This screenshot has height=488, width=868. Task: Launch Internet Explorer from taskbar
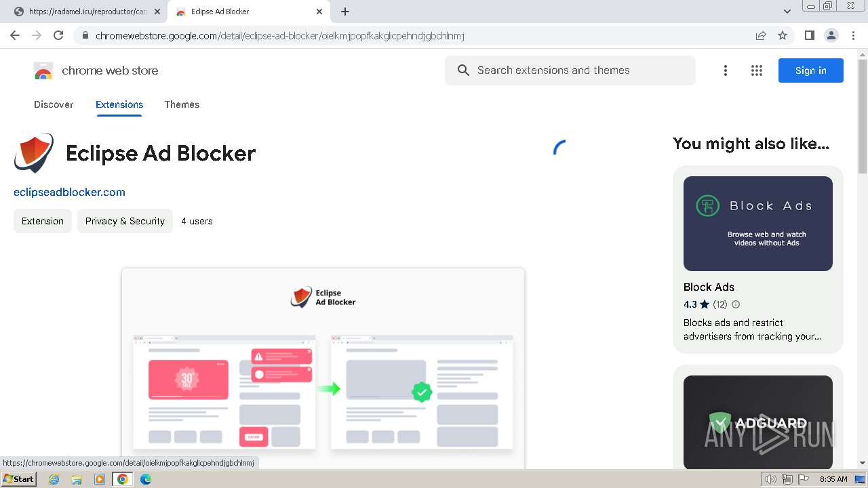coord(54,479)
